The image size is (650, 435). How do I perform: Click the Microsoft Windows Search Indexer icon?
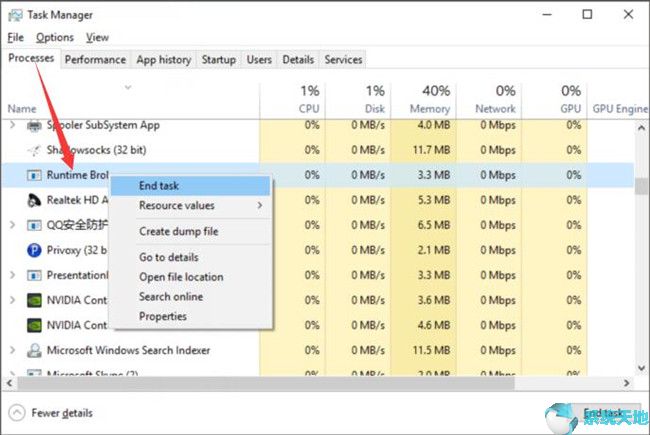pos(34,350)
